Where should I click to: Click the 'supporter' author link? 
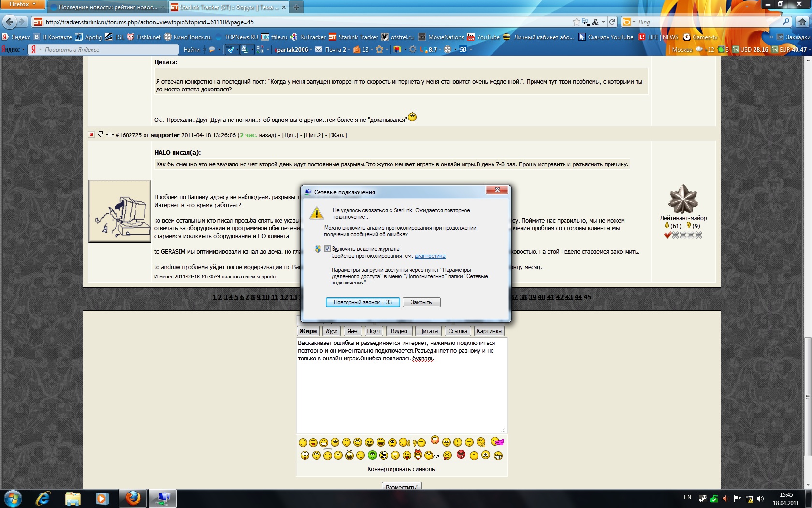165,135
